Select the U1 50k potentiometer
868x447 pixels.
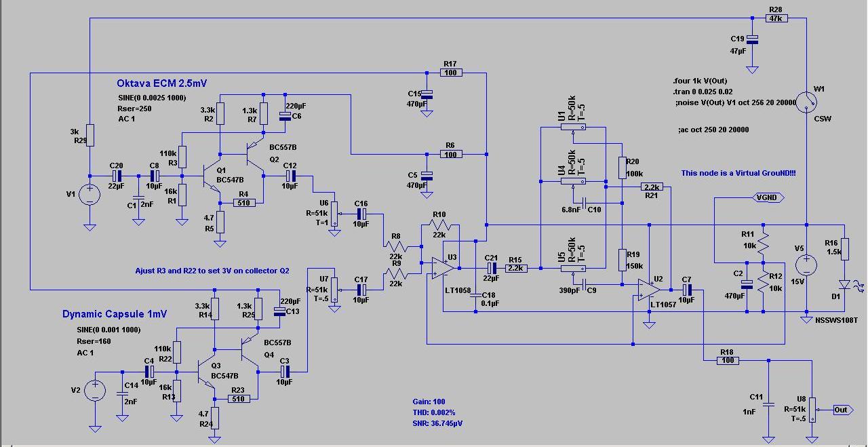(574, 127)
